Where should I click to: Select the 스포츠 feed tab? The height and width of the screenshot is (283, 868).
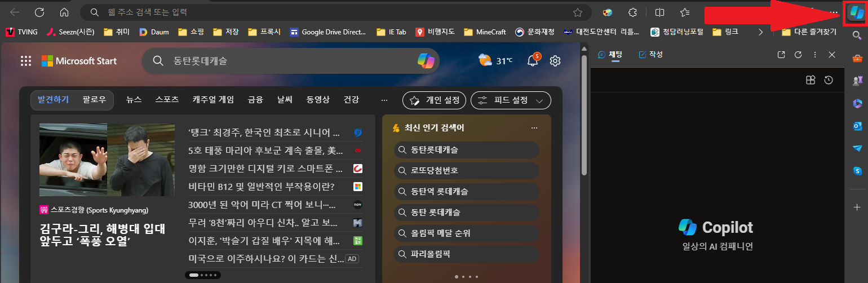pyautogui.click(x=167, y=100)
